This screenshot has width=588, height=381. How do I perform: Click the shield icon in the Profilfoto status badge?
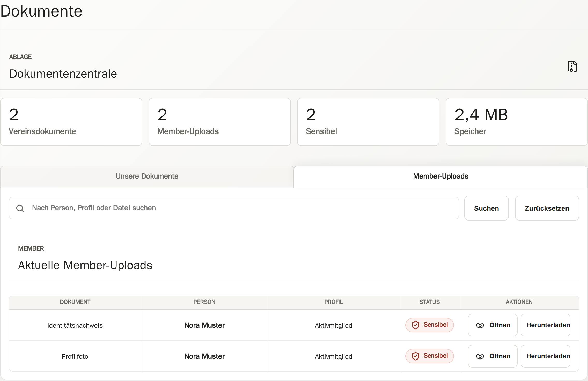coord(415,356)
